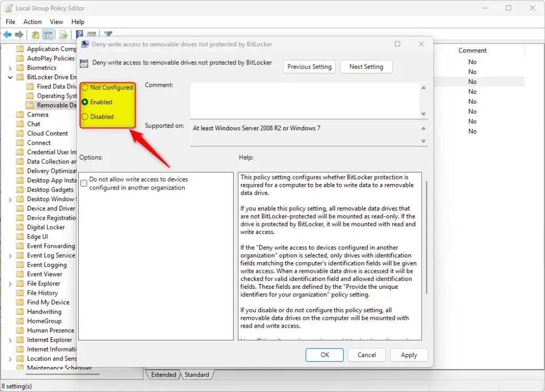
Task: Select the File History tree item
Action: tap(43, 293)
